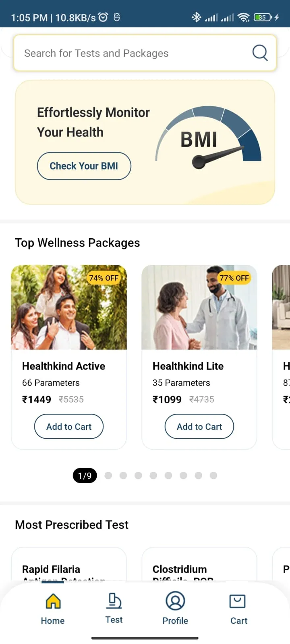Tap the Wi-Fi status icon

click(243, 17)
